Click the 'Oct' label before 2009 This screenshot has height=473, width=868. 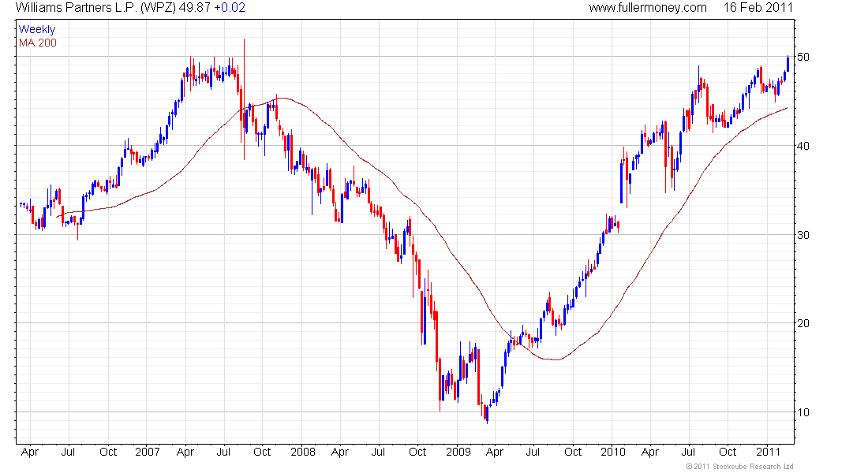click(x=417, y=452)
